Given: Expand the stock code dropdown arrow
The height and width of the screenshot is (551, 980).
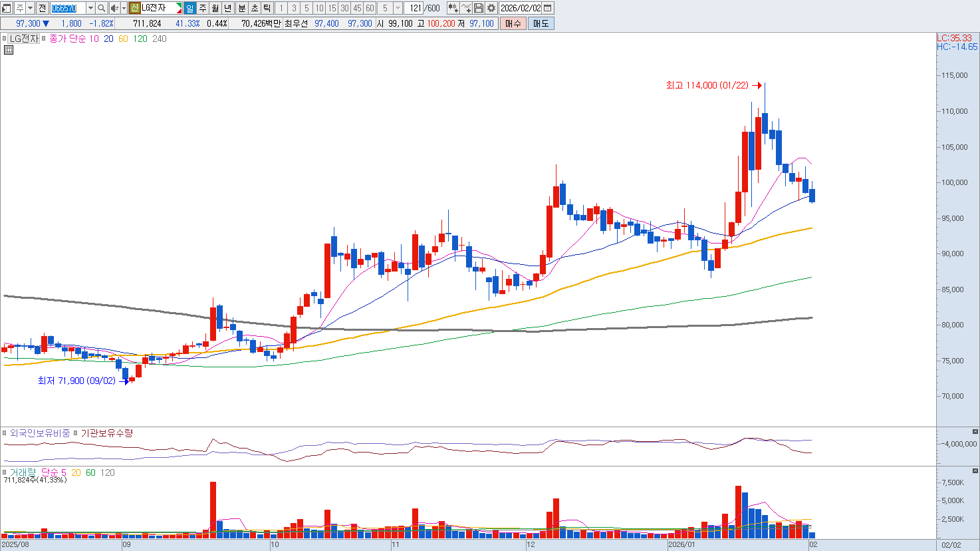Looking at the screenshot, I should click(x=90, y=8).
